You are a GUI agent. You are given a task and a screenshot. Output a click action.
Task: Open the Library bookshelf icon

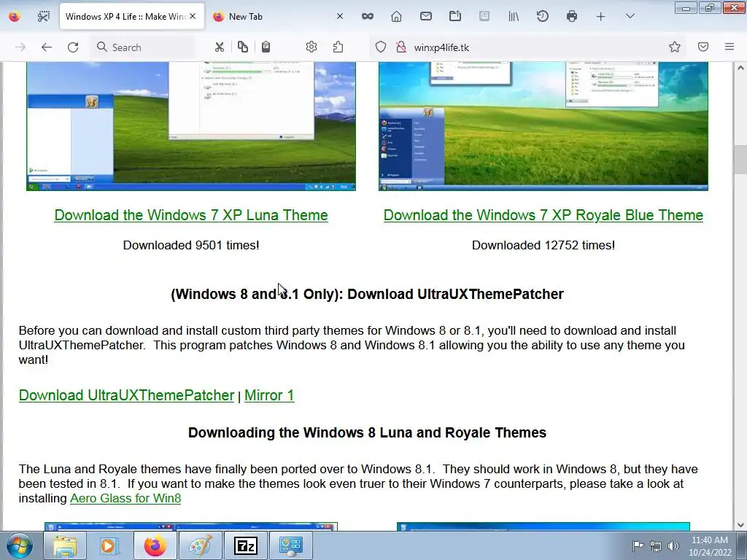tap(514, 17)
